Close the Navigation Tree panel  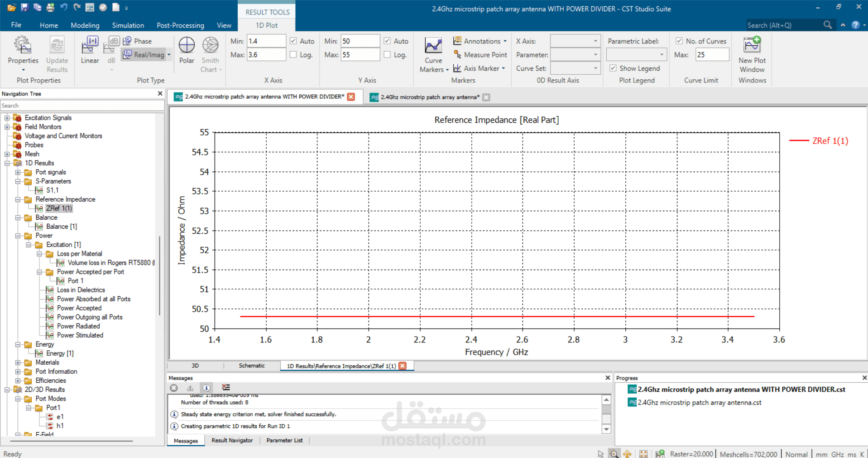(x=160, y=93)
